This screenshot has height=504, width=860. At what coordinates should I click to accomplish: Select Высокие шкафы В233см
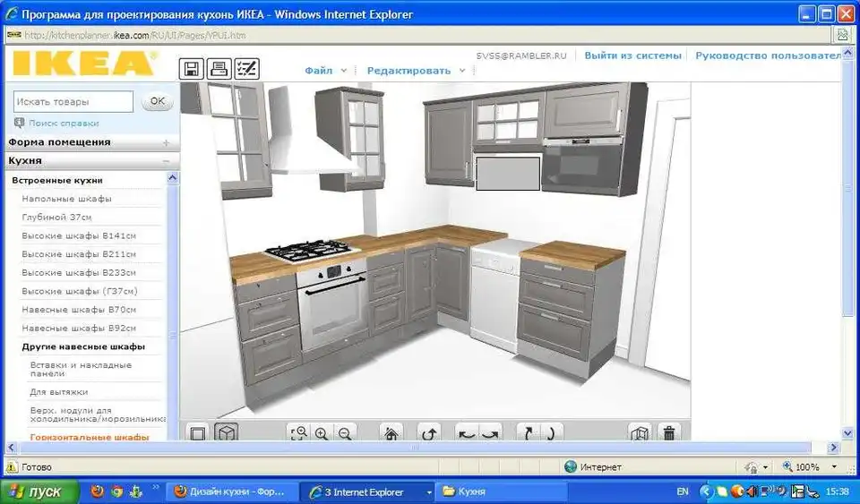(x=79, y=272)
